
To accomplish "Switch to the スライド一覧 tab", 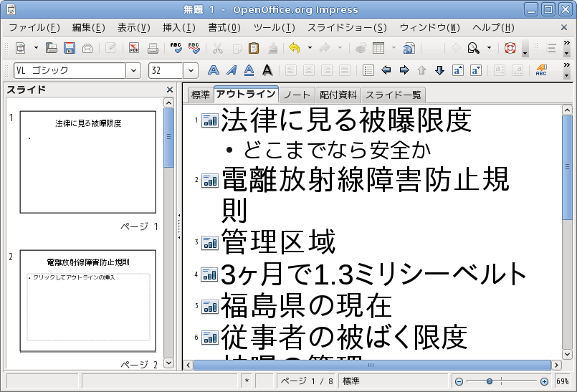I will point(393,95).
